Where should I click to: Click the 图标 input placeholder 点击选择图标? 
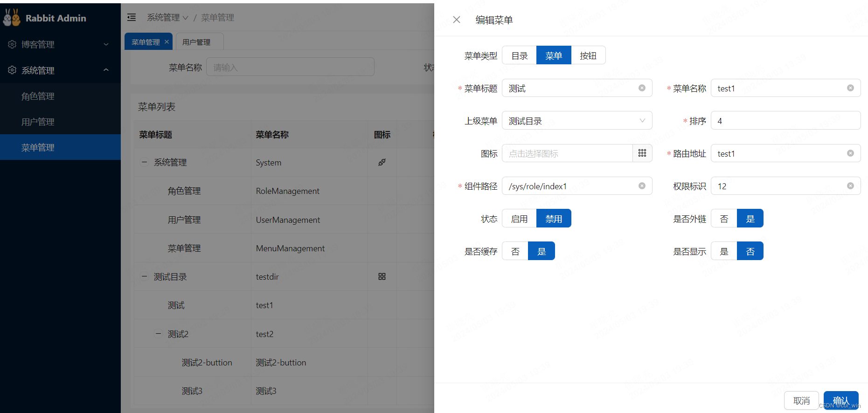pyautogui.click(x=567, y=153)
